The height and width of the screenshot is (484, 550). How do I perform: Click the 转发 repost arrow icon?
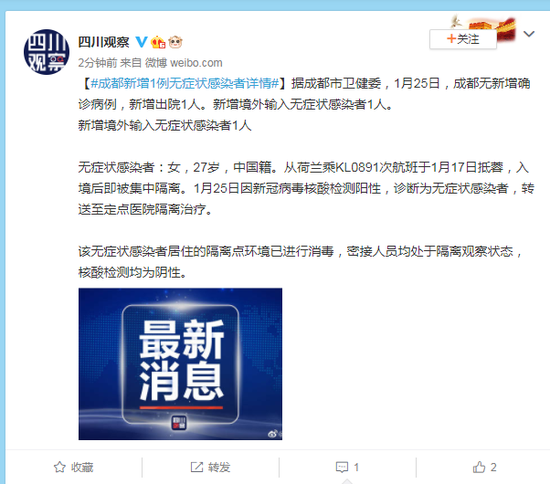click(x=196, y=467)
